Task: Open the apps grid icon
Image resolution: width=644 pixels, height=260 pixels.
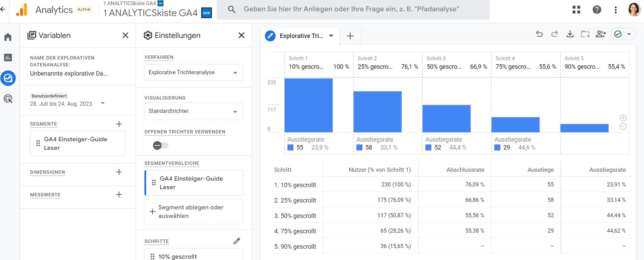Action: (576, 10)
